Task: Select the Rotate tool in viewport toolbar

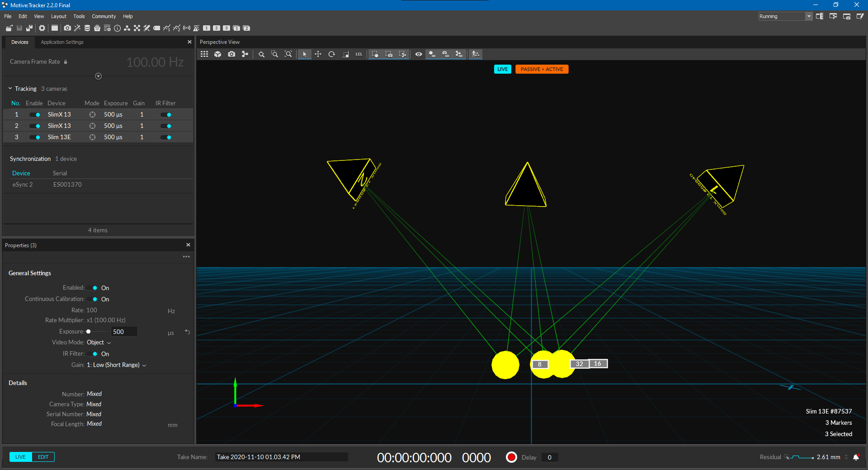Action: (x=331, y=54)
